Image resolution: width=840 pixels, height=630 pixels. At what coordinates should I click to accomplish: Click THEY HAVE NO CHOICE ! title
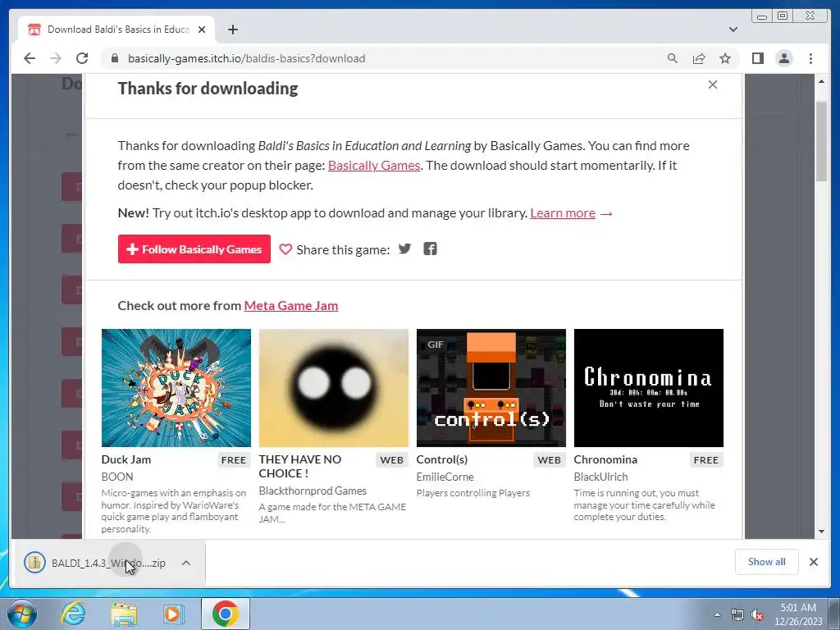300,467
